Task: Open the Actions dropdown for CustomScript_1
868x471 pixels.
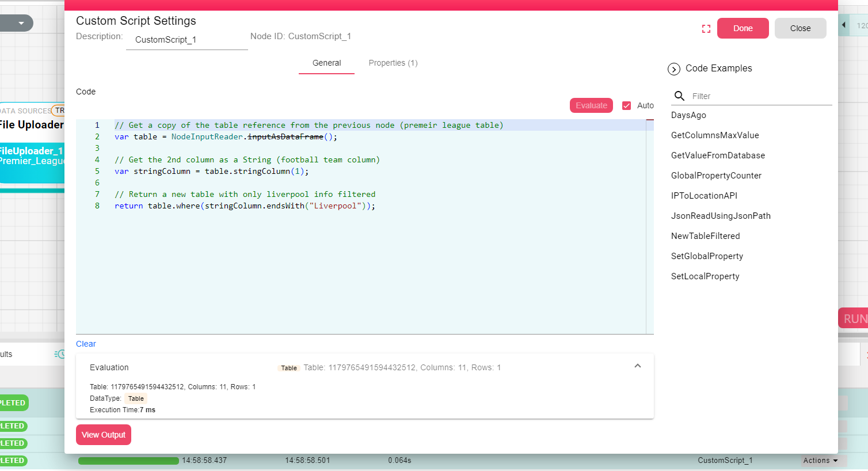Action: 820,461
